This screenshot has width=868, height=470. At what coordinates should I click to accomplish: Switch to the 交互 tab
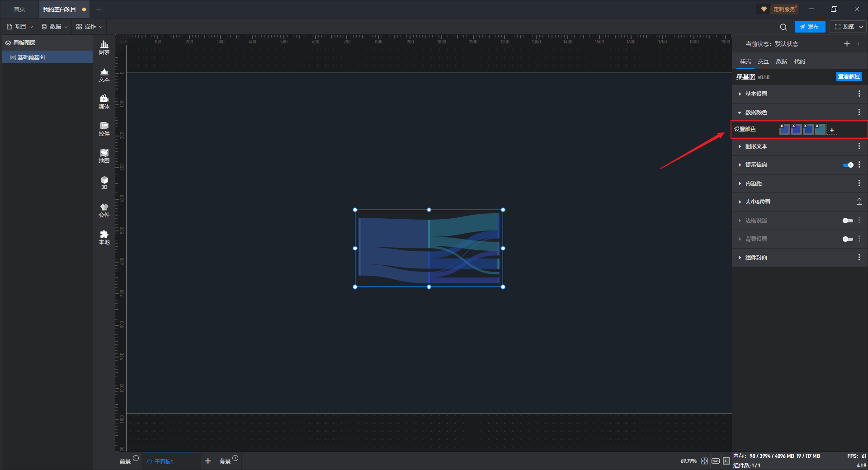pyautogui.click(x=763, y=61)
